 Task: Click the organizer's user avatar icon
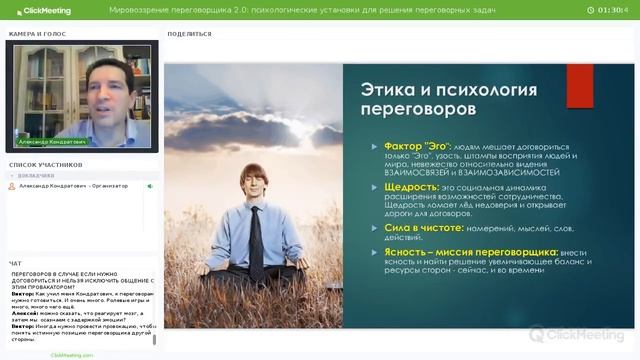[12, 187]
